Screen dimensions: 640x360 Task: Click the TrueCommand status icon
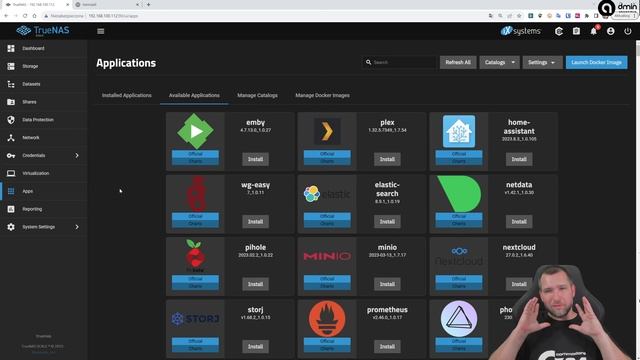point(559,31)
